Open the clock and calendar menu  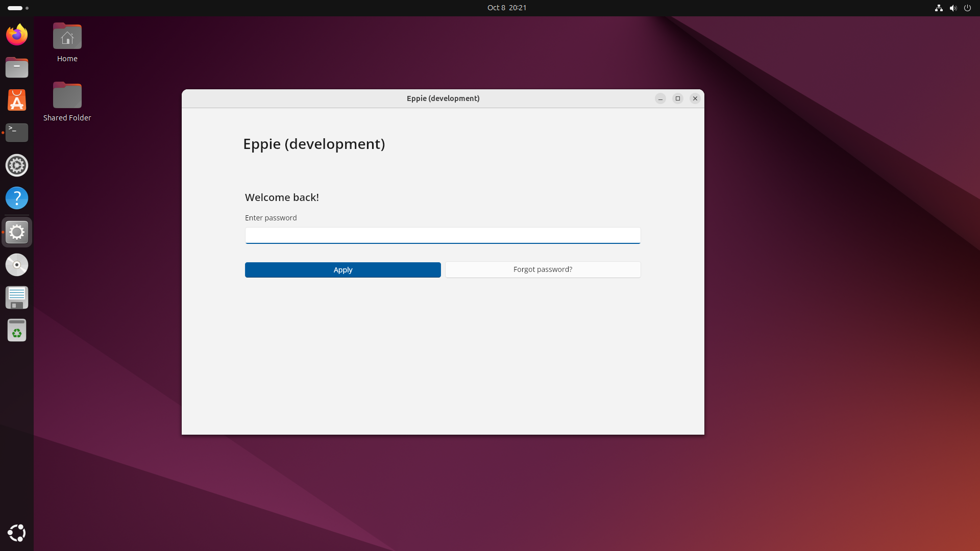coord(506,8)
